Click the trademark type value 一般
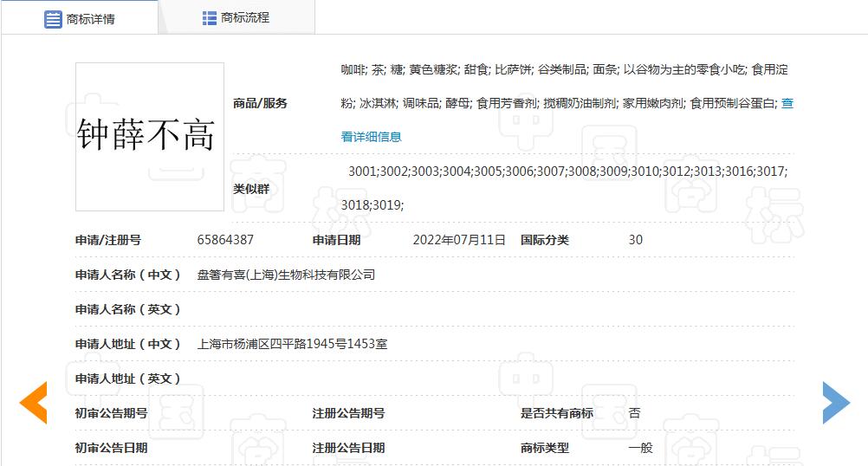The height and width of the screenshot is (466, 868). tap(640, 448)
